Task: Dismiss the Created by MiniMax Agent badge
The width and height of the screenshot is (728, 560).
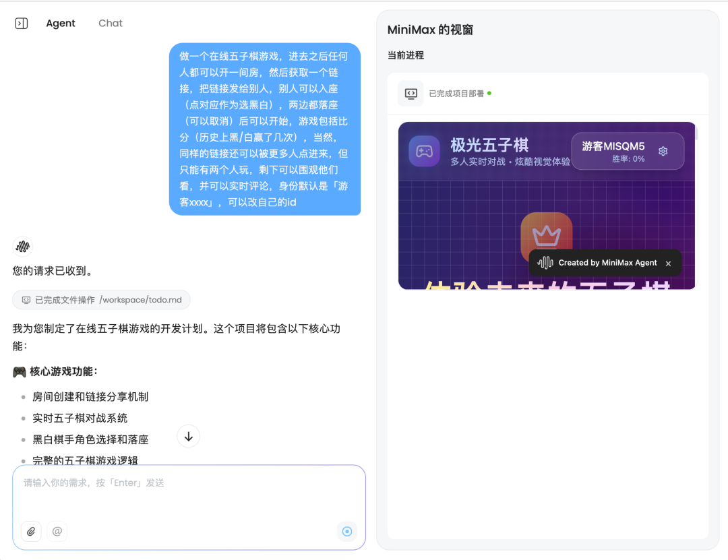Action: [668, 263]
